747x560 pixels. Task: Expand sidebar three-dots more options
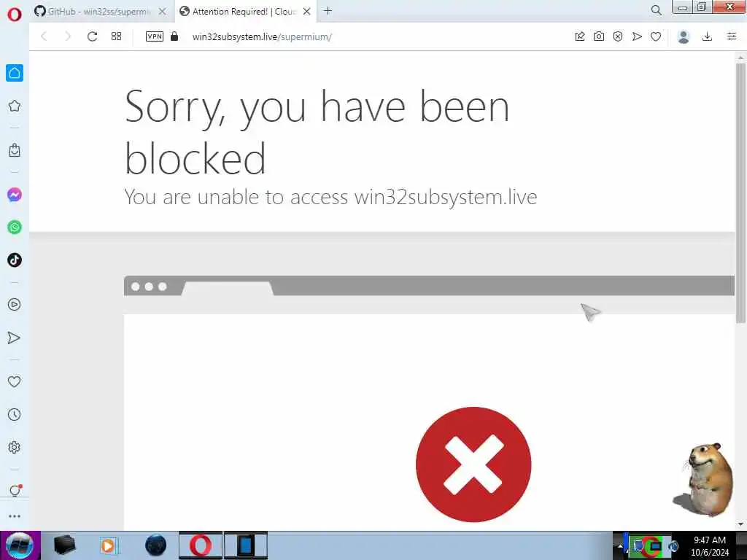15,516
